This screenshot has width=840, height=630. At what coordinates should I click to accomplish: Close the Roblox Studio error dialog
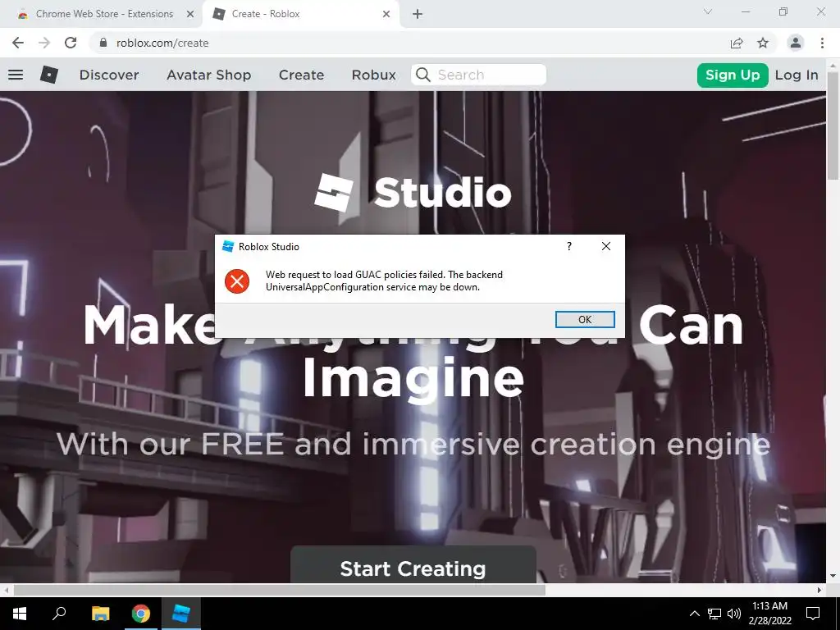click(606, 246)
